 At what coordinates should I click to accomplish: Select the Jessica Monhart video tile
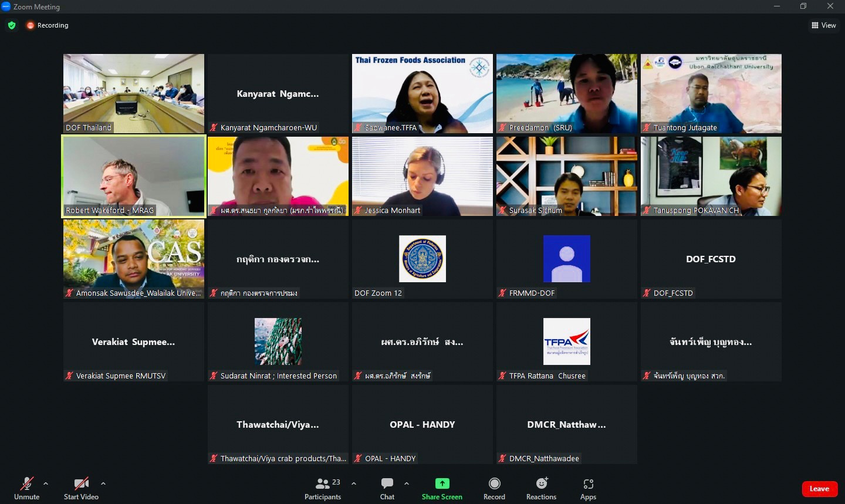422,176
